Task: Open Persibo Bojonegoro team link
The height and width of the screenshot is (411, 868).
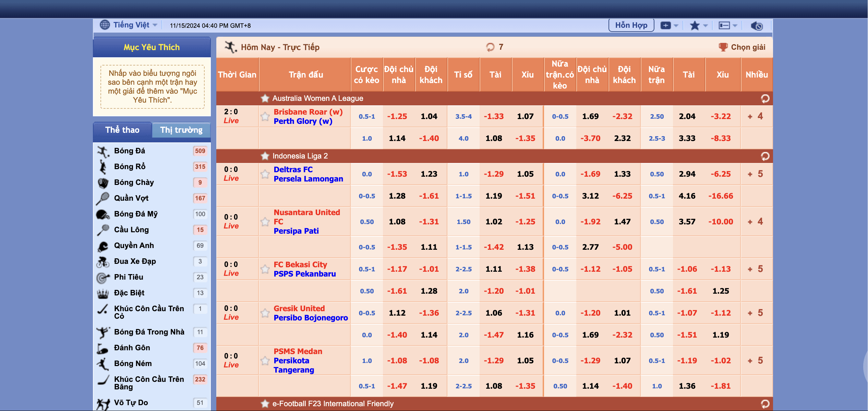Action: pos(311,318)
